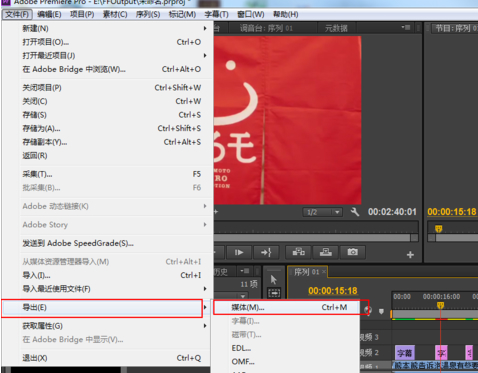Click the timeline ruler playhead marker
Image resolution: width=478 pixels, height=373 pixels.
pos(441,305)
